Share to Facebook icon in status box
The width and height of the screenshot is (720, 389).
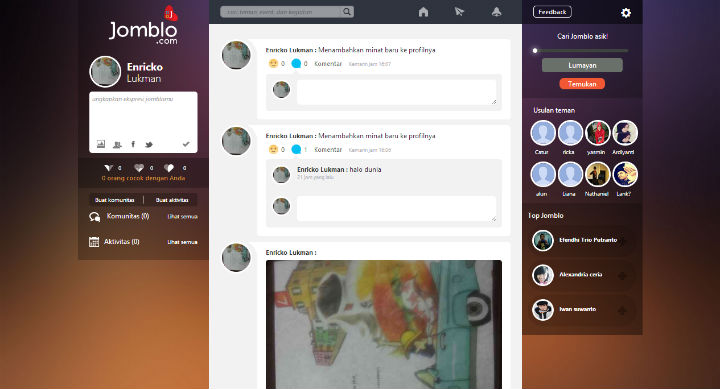tap(133, 144)
